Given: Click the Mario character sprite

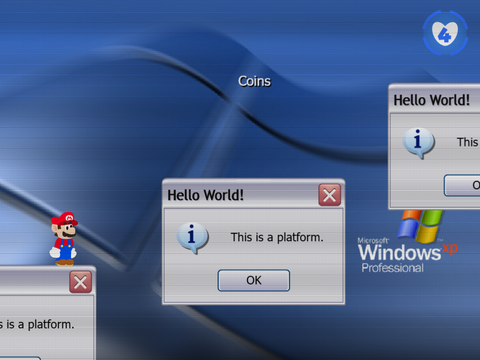Looking at the screenshot, I should pyautogui.click(x=64, y=239).
